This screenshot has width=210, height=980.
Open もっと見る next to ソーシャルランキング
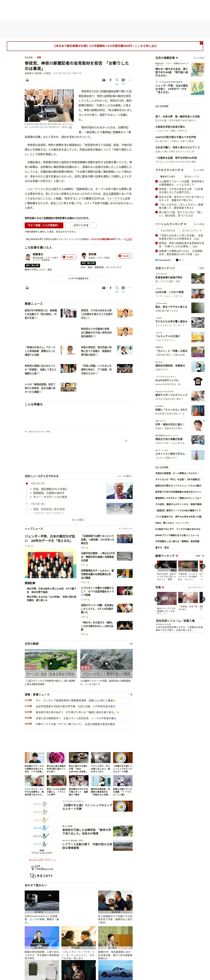[x=199, y=224]
